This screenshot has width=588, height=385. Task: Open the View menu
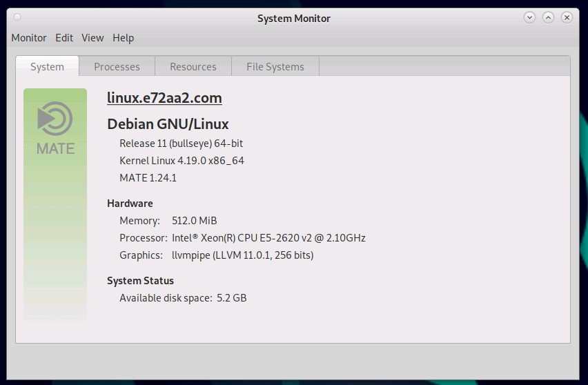(92, 38)
